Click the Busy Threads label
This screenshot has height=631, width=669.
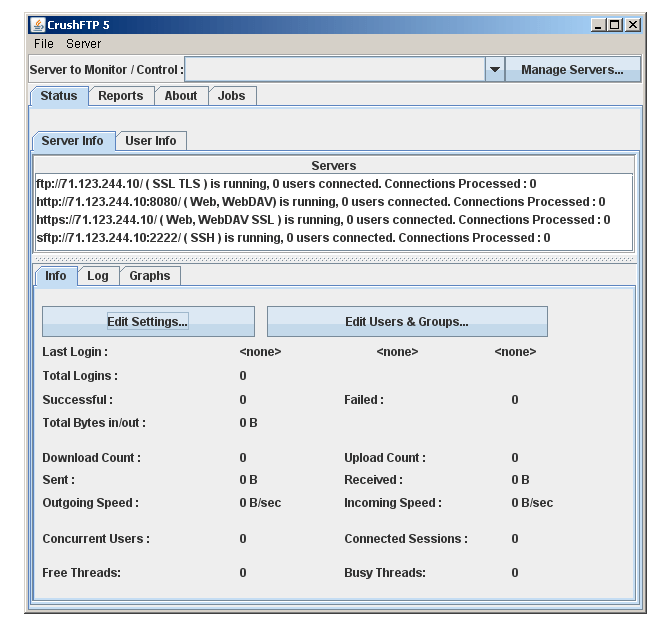(x=385, y=573)
